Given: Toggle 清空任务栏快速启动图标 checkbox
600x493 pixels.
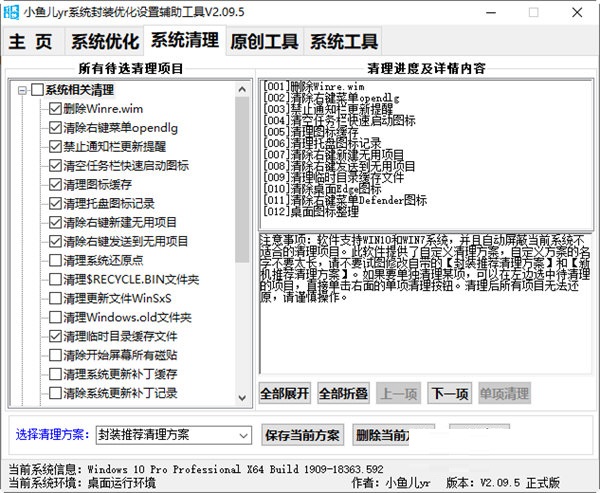Looking at the screenshot, I should tap(55, 166).
